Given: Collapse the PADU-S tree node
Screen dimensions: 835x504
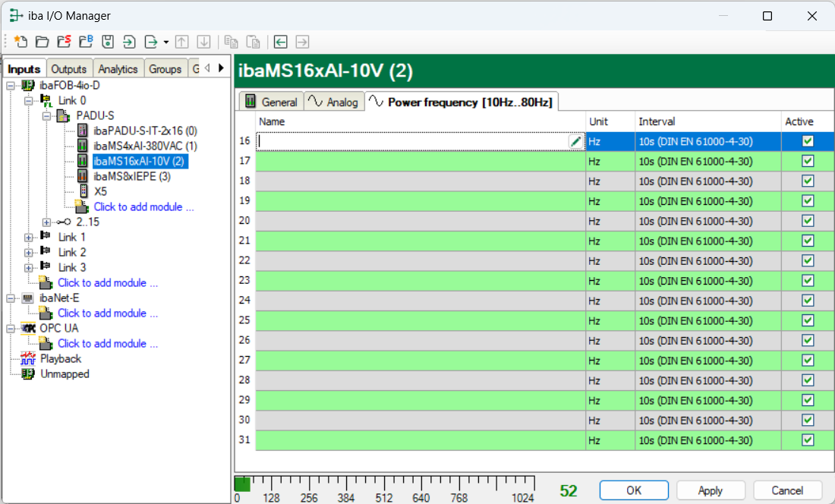Looking at the screenshot, I should pyautogui.click(x=47, y=115).
